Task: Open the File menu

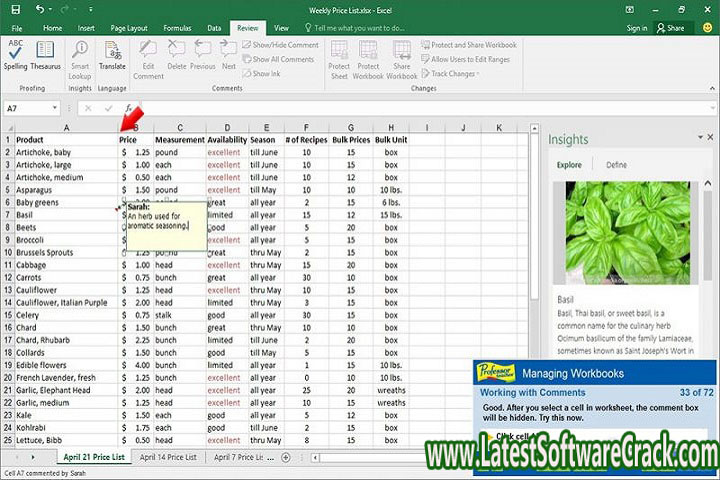Action: coord(17,28)
